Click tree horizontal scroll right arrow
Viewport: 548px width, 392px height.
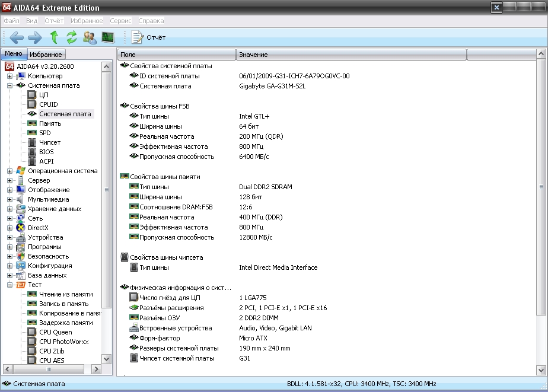(x=97, y=369)
